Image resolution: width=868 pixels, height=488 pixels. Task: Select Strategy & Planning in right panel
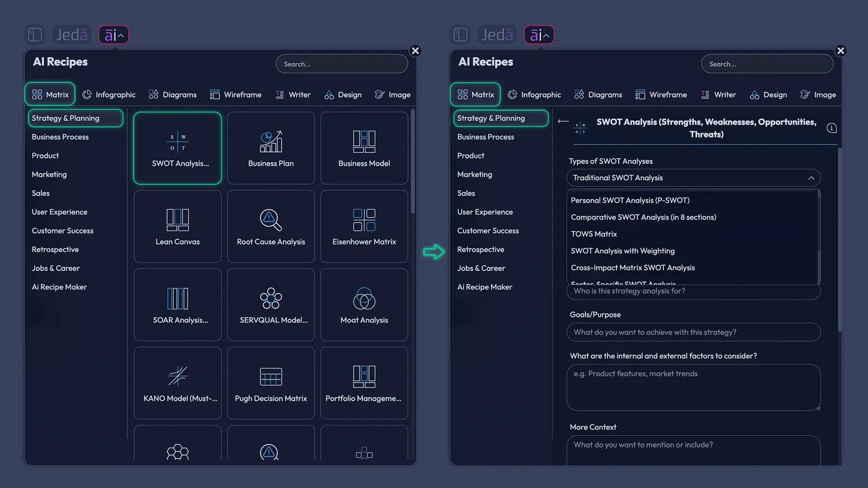tap(500, 118)
